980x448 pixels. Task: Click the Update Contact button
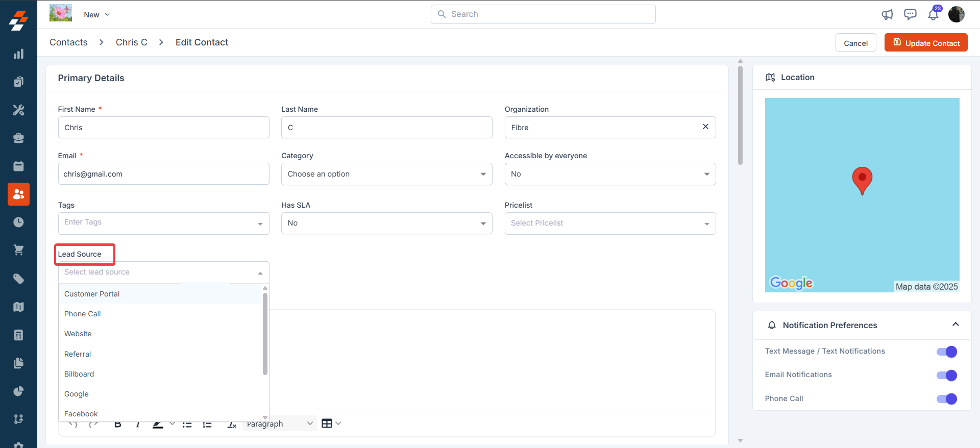[926, 43]
